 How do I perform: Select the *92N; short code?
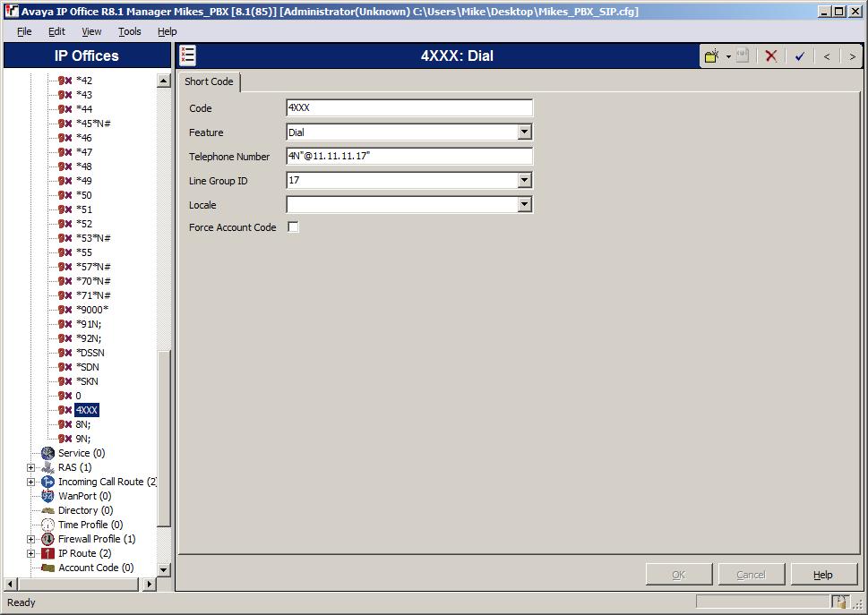(x=89, y=338)
